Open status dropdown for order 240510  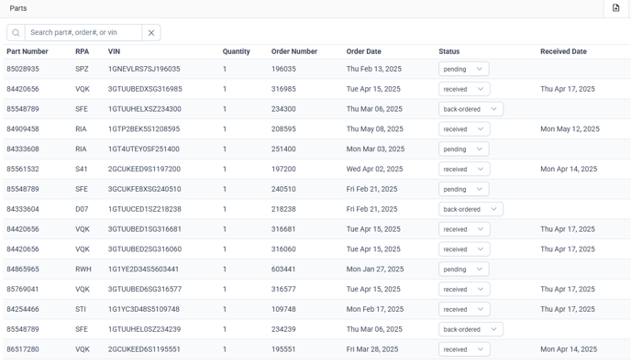click(463, 189)
